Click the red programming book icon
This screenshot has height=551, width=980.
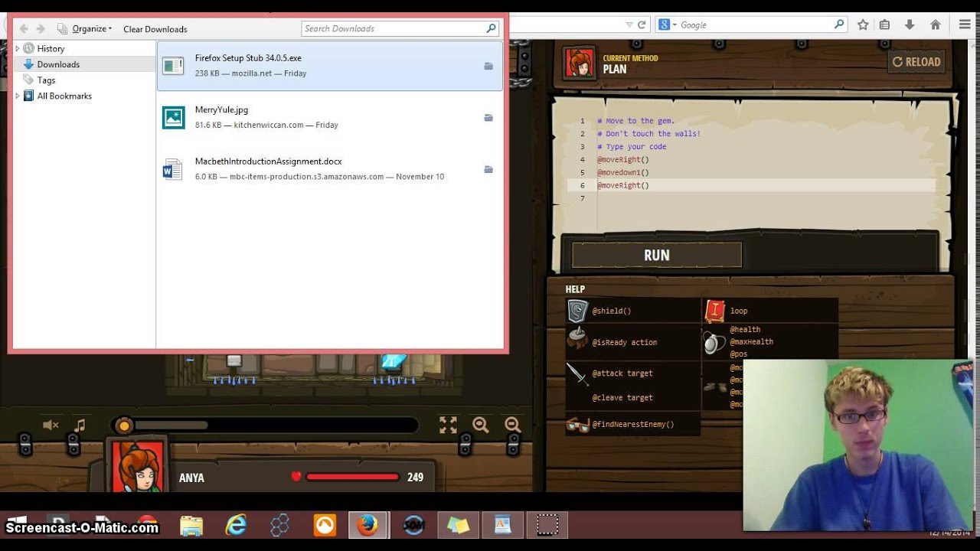714,311
